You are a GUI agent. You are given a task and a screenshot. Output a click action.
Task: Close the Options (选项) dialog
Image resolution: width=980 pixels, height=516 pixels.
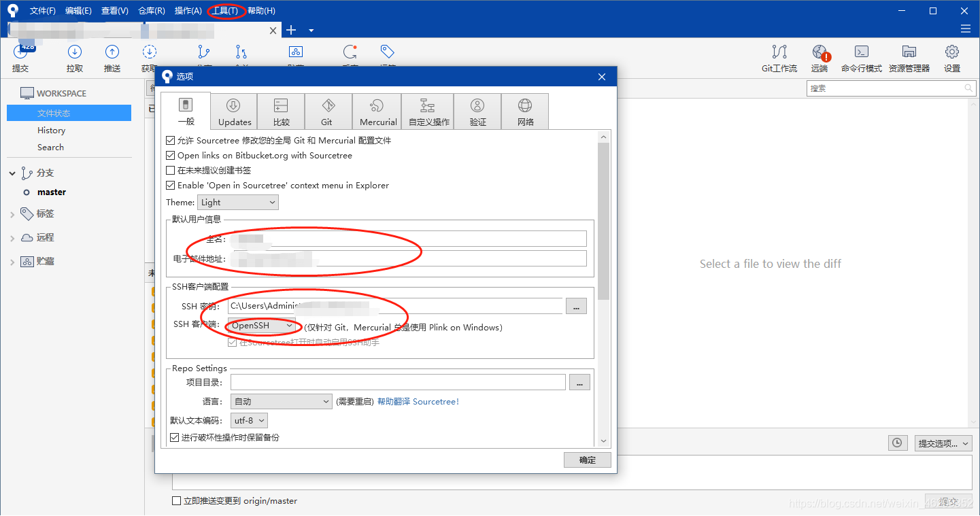click(x=602, y=77)
